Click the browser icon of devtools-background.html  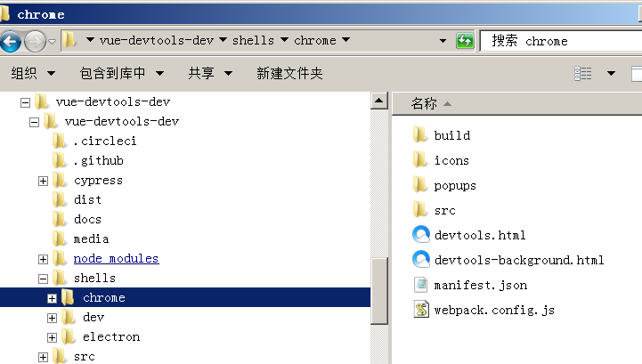pyautogui.click(x=421, y=260)
